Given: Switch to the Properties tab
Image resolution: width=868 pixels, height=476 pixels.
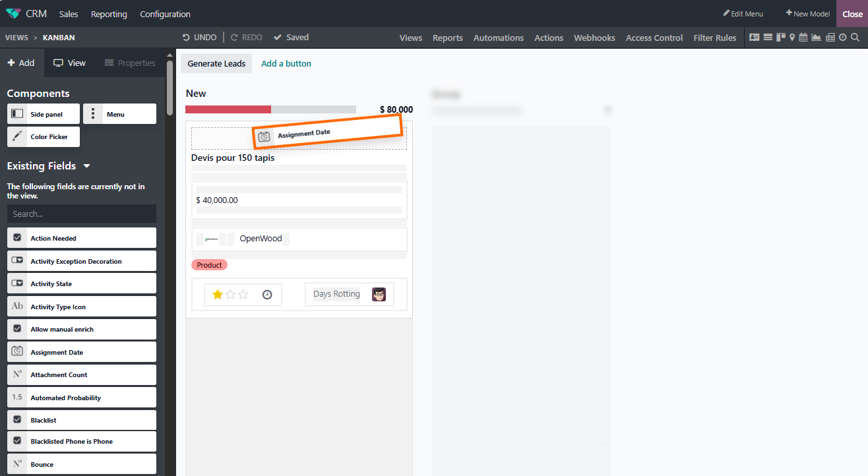Looking at the screenshot, I should pyautogui.click(x=130, y=63).
